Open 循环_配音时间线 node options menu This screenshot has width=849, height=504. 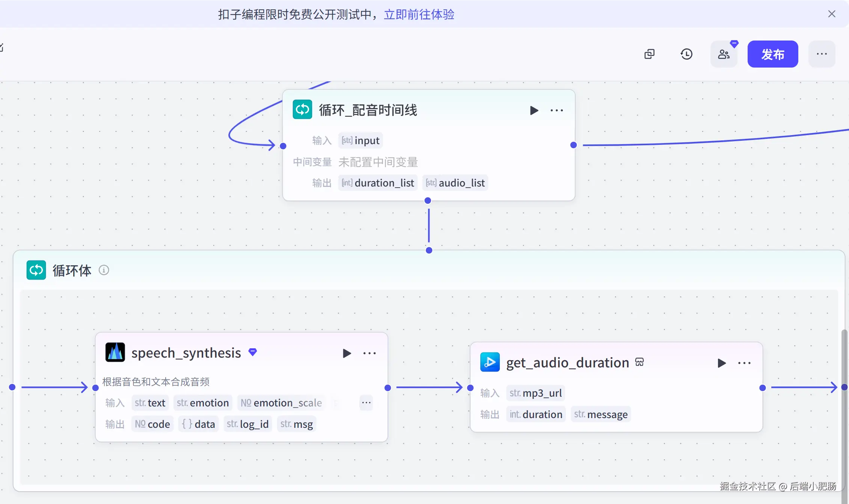pos(556,110)
